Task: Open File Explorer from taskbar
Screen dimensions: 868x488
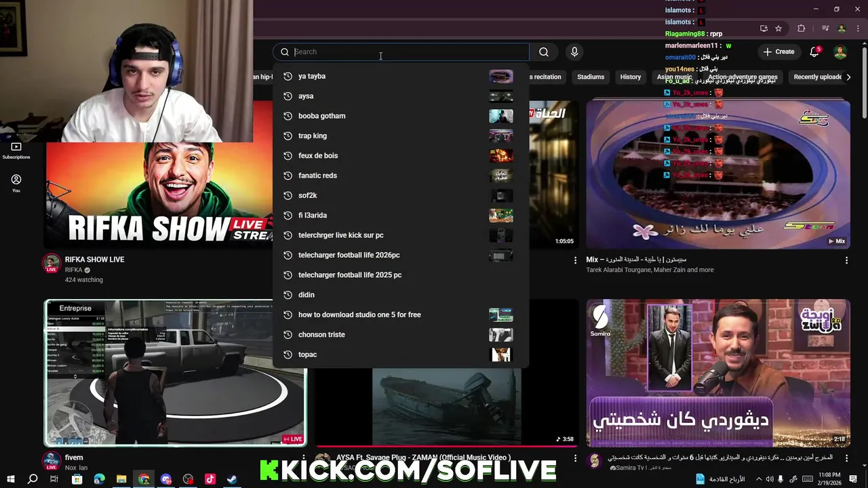Action: click(121, 479)
